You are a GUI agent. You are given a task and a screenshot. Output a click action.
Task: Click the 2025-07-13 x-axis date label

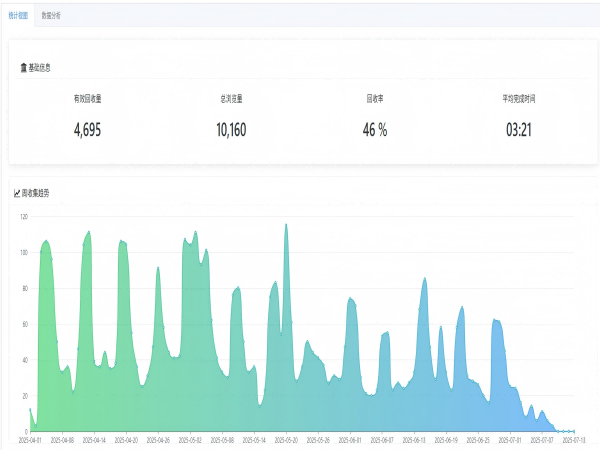coord(573,439)
